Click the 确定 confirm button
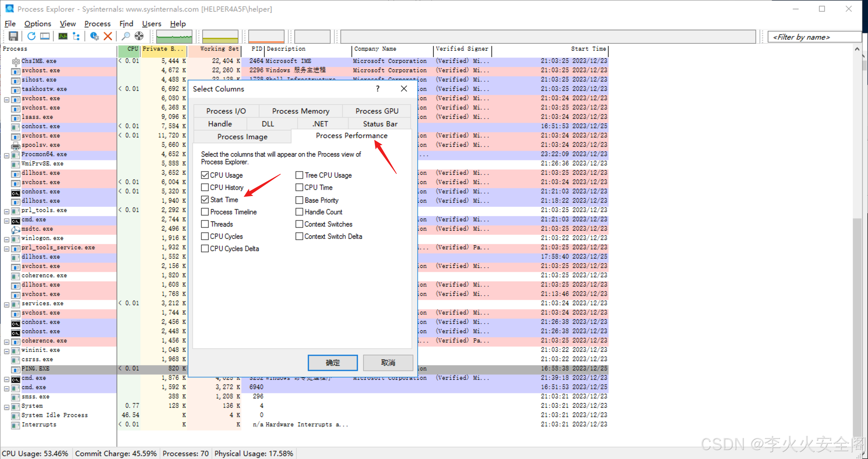Viewport: 868px width, 459px height. click(x=332, y=362)
